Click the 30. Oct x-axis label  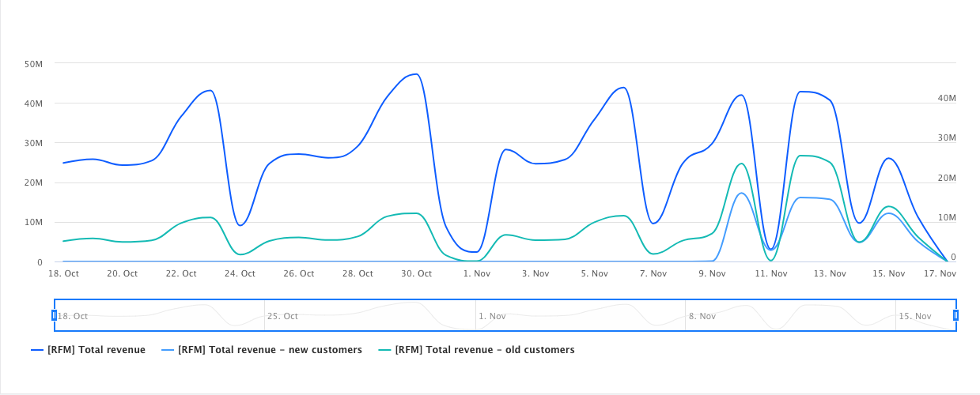(417, 273)
